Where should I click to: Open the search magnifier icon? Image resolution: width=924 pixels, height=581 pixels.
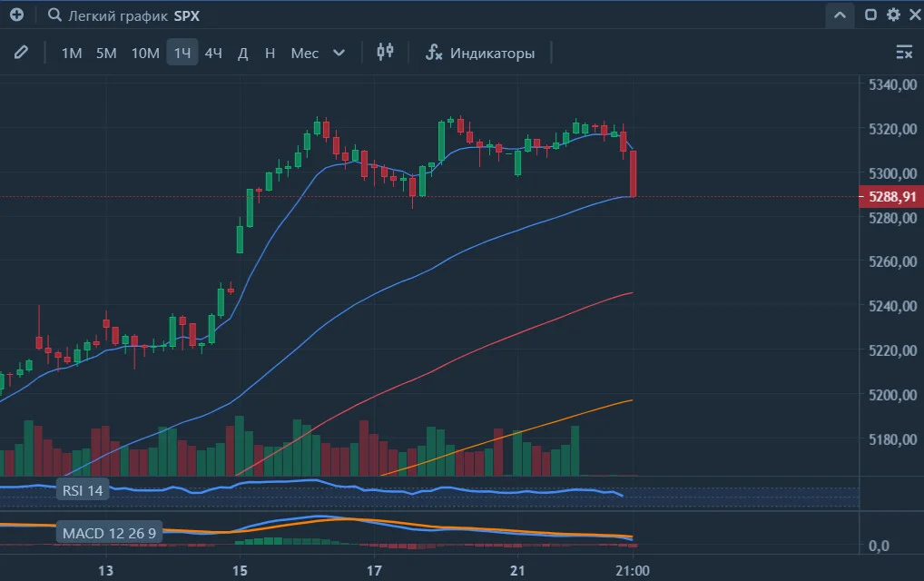point(54,15)
